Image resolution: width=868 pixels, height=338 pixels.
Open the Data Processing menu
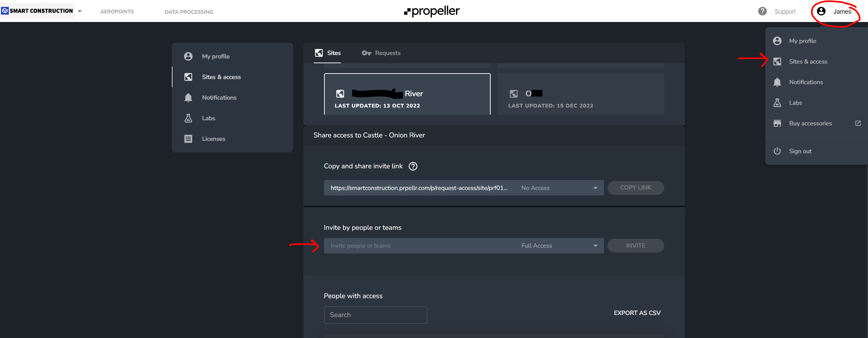[189, 12]
